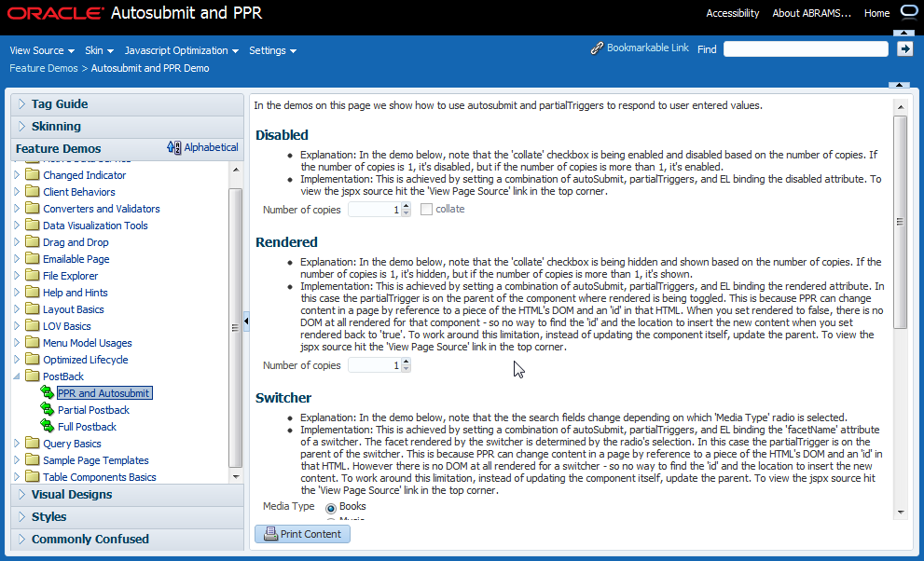Click the Find search input field
The width and height of the screenshot is (924, 561).
tap(806, 48)
